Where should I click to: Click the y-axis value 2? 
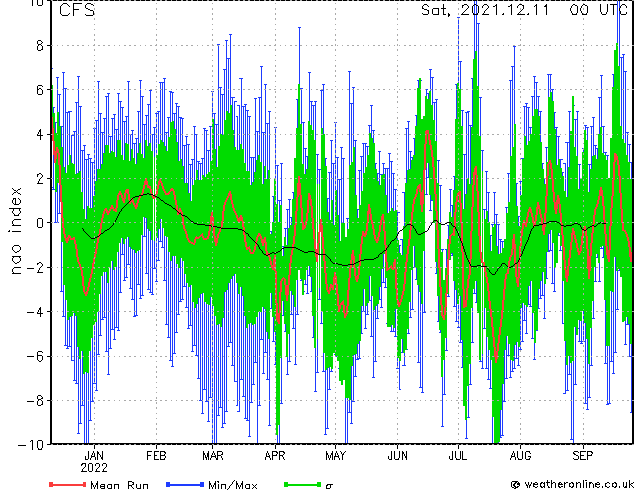pos(40,179)
